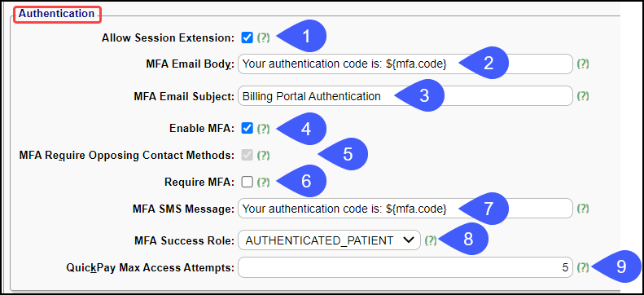Screen dimensions: 644x295
Task: Open help icon next to MFA Success Role
Action: (431, 240)
